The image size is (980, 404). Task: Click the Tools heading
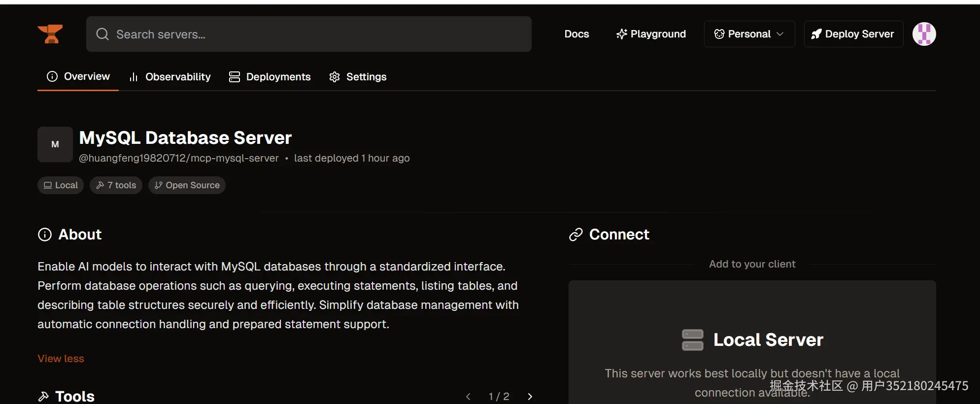75,396
